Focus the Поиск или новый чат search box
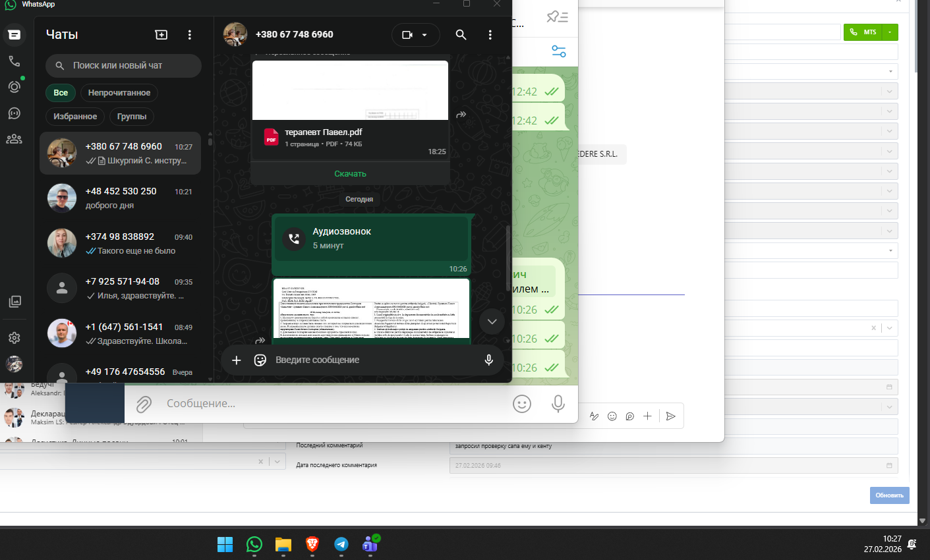Screen dimensions: 930x560 124,66
